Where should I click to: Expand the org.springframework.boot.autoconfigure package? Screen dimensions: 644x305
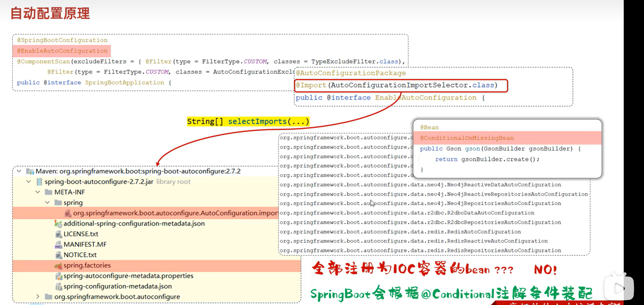pyautogui.click(x=38, y=296)
